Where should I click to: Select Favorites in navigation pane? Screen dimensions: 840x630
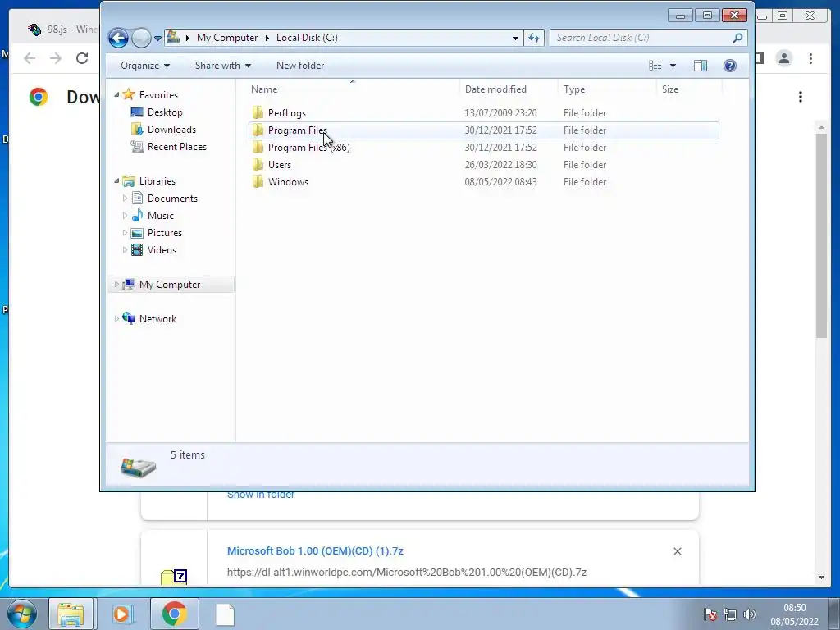pos(158,95)
